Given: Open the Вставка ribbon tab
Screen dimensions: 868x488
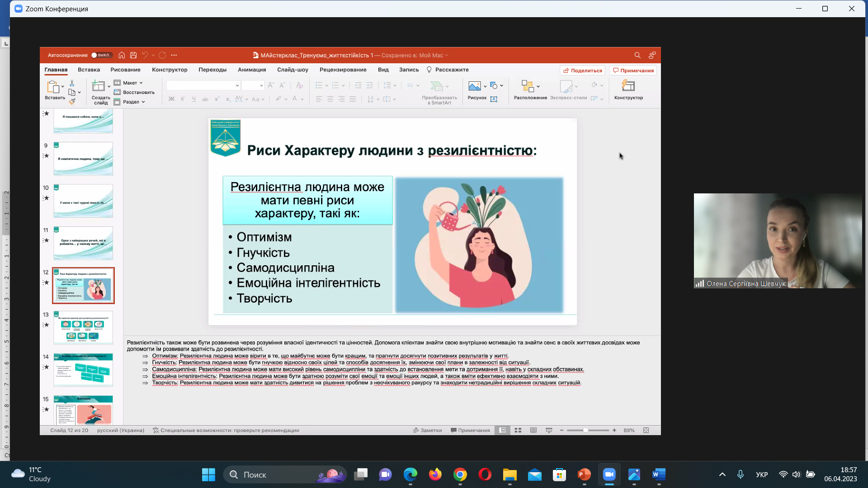Looking at the screenshot, I should coord(89,70).
